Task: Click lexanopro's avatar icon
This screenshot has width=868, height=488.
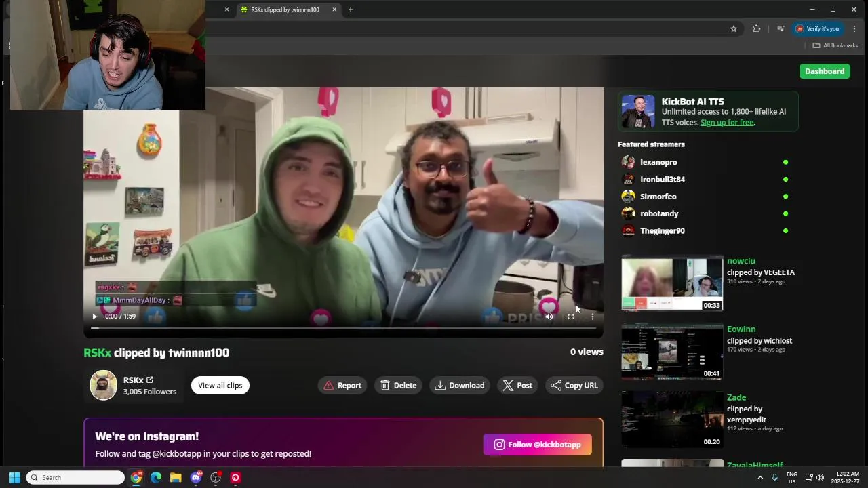Action: (x=629, y=162)
